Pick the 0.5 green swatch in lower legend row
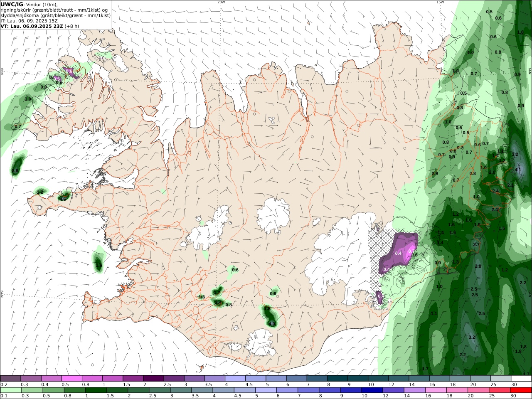Screen dimensions: 532x399 pos(53,390)
